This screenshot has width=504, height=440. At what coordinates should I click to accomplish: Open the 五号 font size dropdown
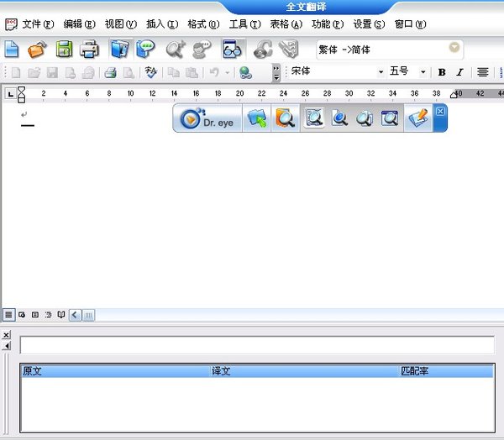point(423,72)
